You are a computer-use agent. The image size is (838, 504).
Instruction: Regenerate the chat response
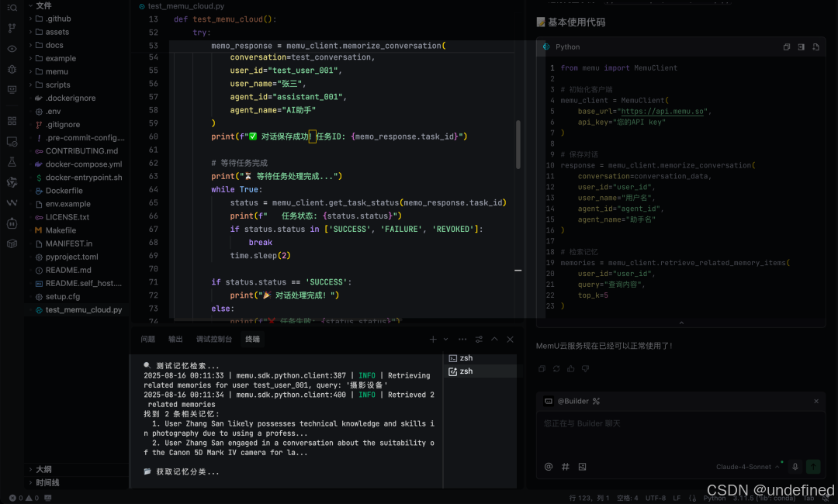556,368
